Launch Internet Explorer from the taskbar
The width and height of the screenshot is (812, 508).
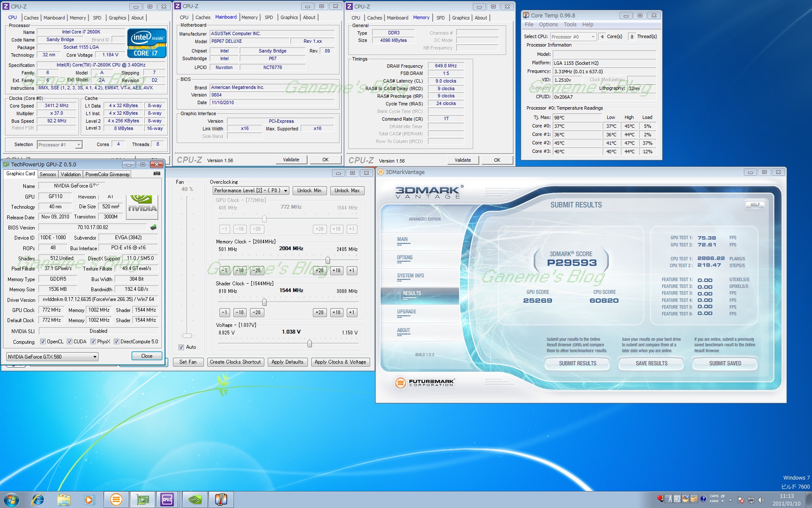tap(38, 500)
